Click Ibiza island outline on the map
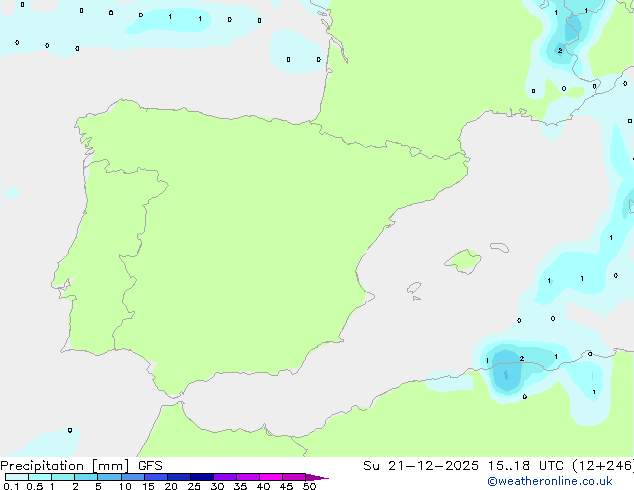This screenshot has height=490, width=634. (414, 288)
